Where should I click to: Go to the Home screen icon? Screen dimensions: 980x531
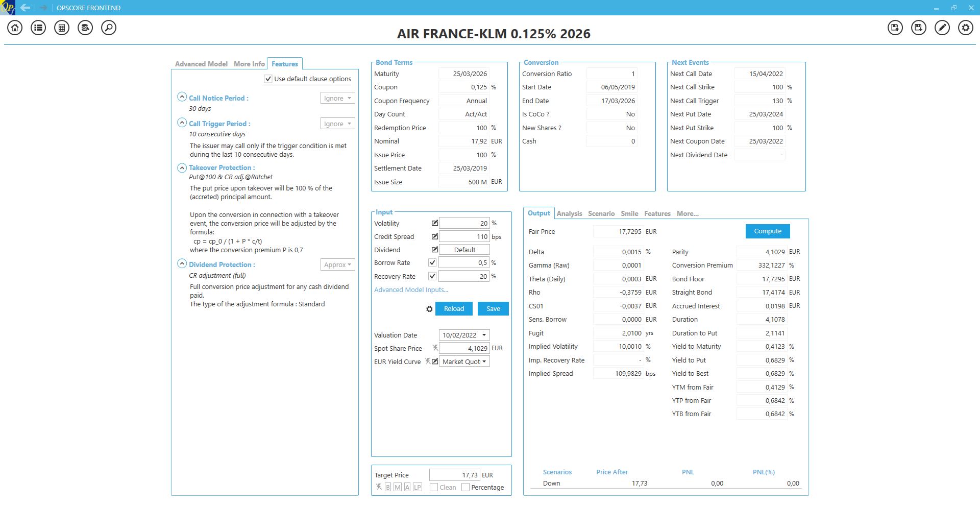coord(15,28)
